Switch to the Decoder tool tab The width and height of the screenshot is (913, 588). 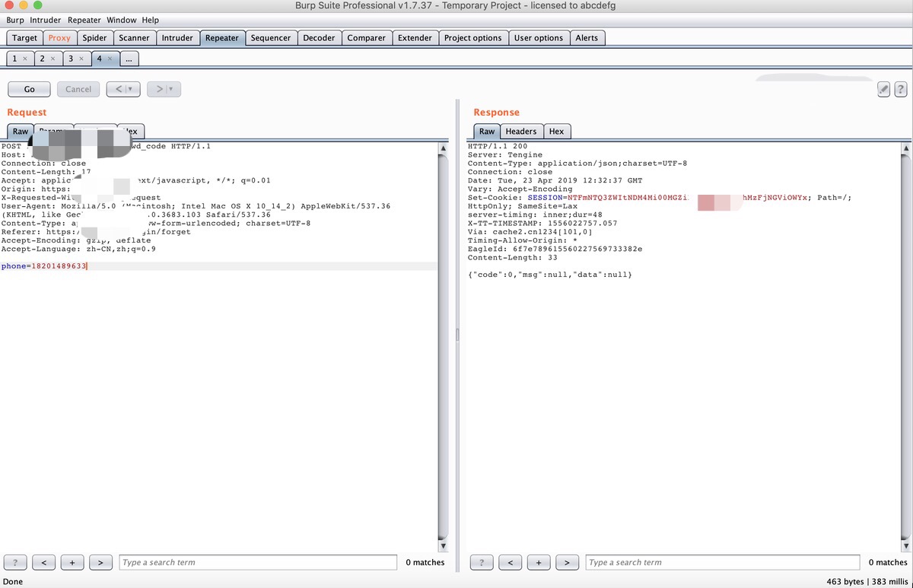point(319,38)
